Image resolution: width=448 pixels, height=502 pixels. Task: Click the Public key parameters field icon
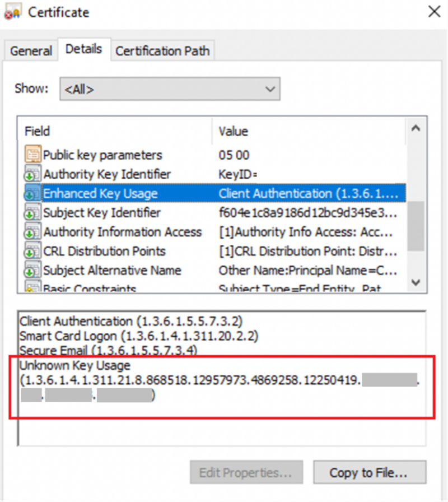(x=34, y=155)
